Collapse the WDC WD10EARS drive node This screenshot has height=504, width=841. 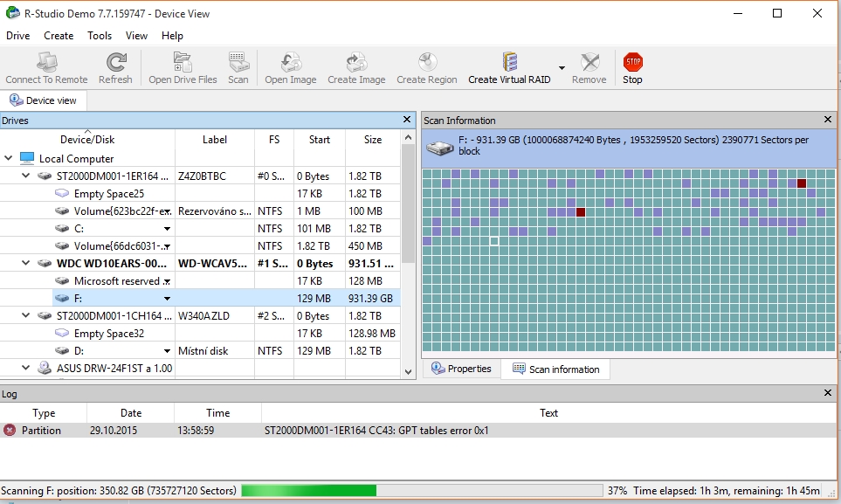coord(25,263)
